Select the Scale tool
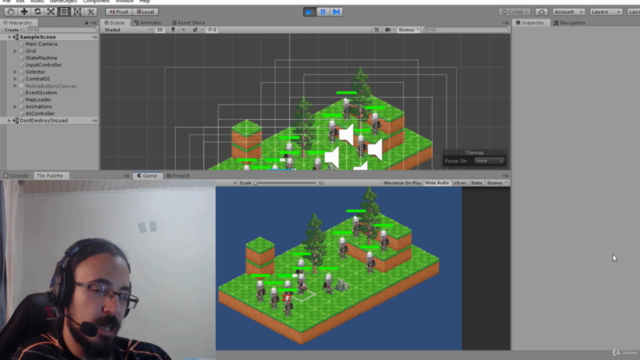 (51, 12)
